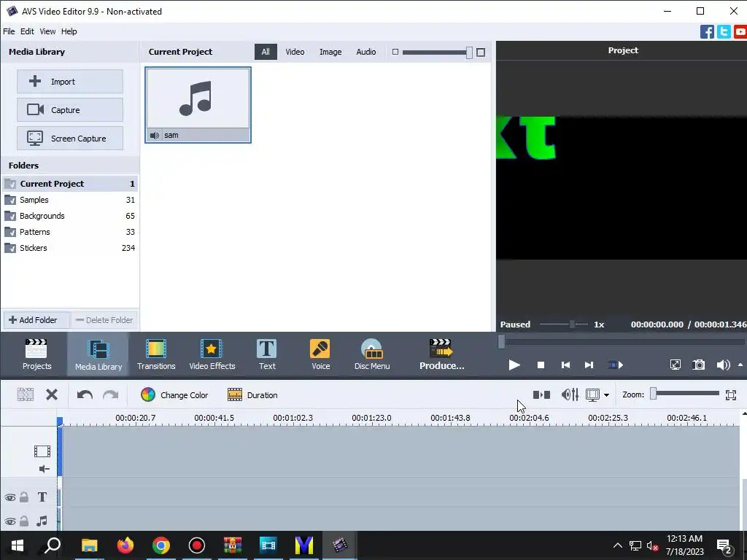Open Facebook link icon
747x560 pixels.
coord(707,32)
